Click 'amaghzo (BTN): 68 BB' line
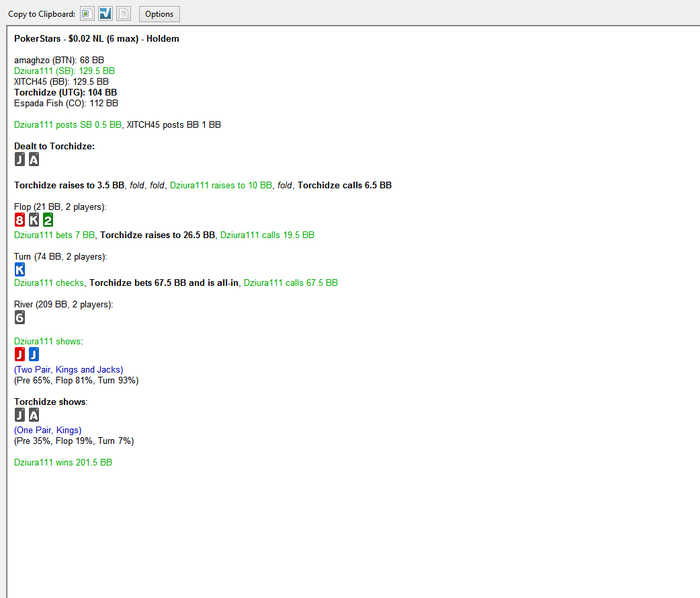This screenshot has width=700, height=598. pos(59,60)
